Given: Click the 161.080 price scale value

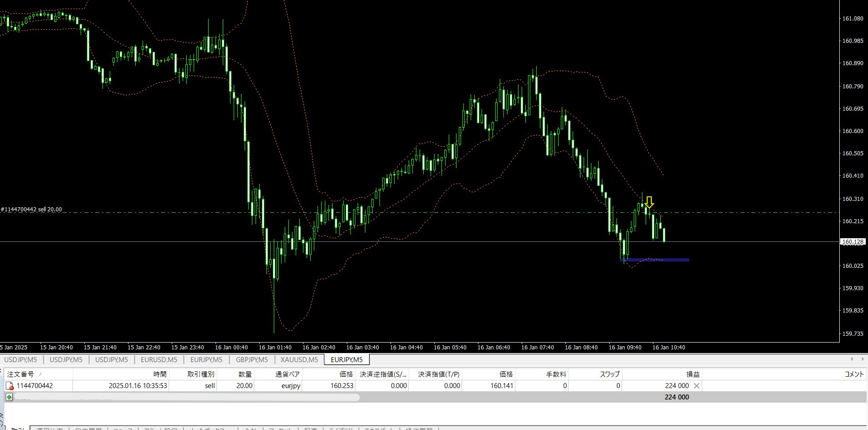Looking at the screenshot, I should coord(853,19).
